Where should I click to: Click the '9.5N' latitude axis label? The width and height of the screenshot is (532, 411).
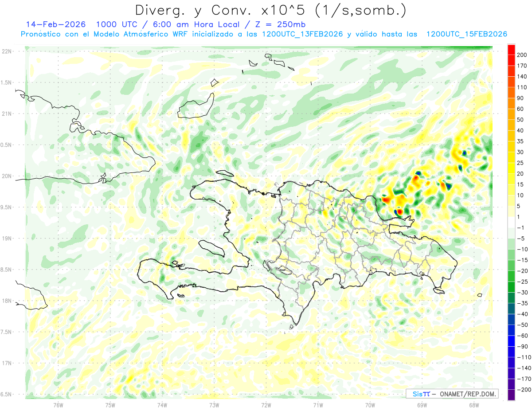7,207
